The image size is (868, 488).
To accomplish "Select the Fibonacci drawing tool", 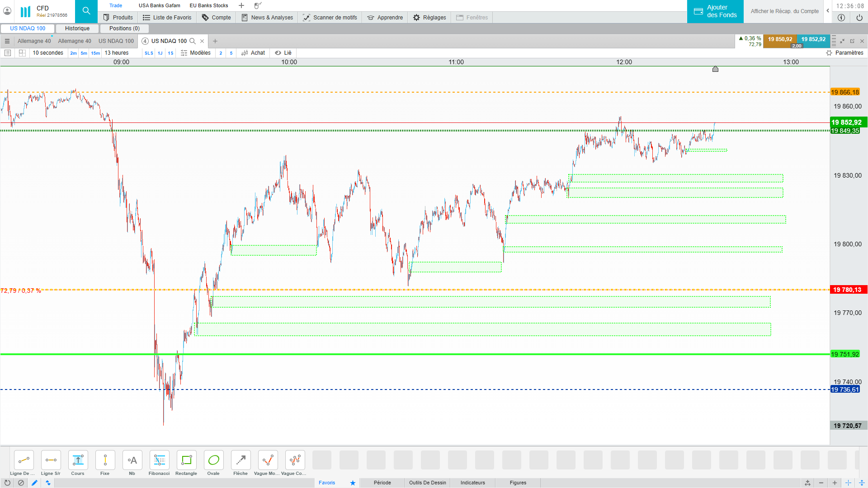I will tap(159, 460).
